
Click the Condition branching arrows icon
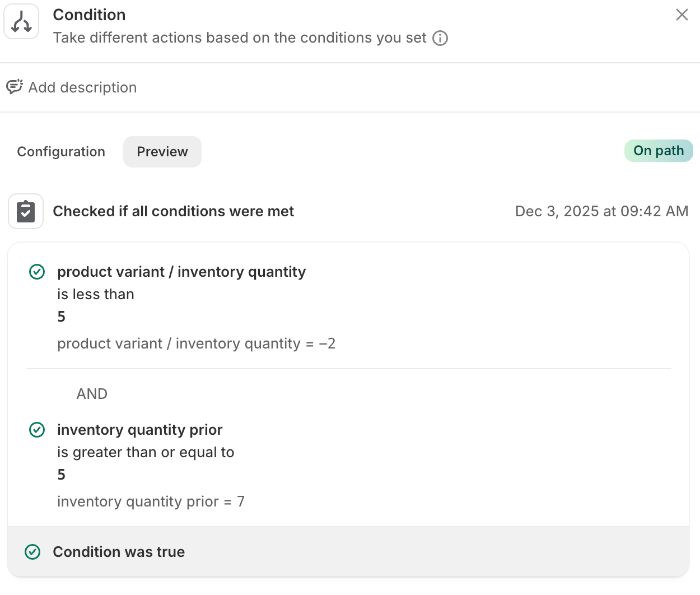coord(21,21)
